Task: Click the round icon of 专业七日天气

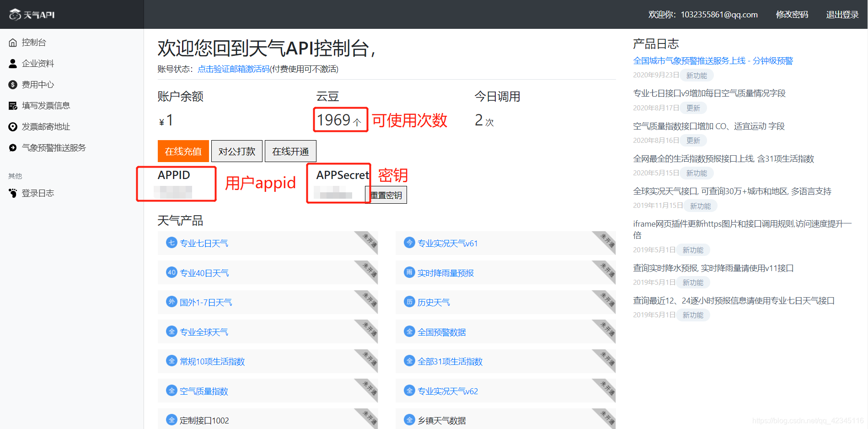Action: click(x=171, y=243)
